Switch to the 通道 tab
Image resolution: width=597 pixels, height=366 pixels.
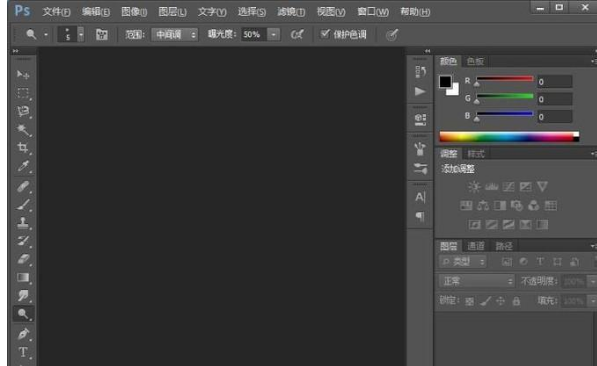[x=476, y=246]
